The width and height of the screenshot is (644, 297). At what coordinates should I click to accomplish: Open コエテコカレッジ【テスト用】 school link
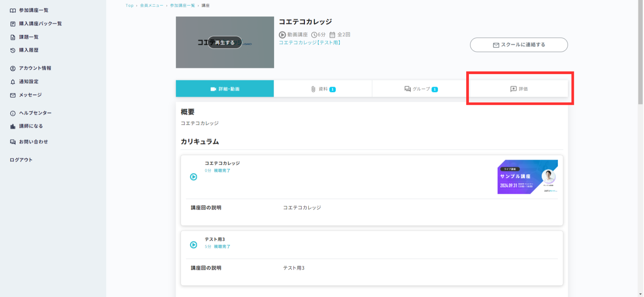point(310,43)
